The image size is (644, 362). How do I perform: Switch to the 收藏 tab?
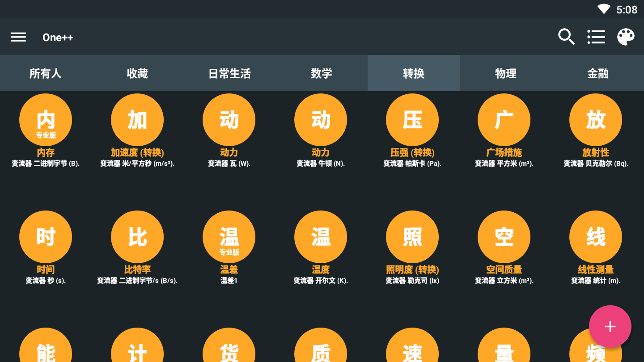point(137,73)
